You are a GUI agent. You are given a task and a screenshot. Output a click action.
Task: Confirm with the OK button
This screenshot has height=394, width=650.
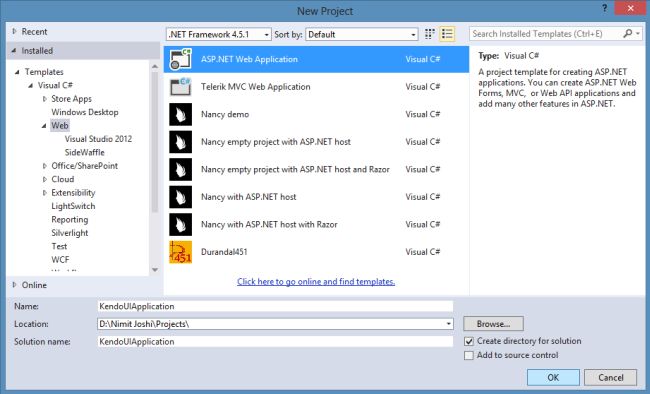pos(553,377)
